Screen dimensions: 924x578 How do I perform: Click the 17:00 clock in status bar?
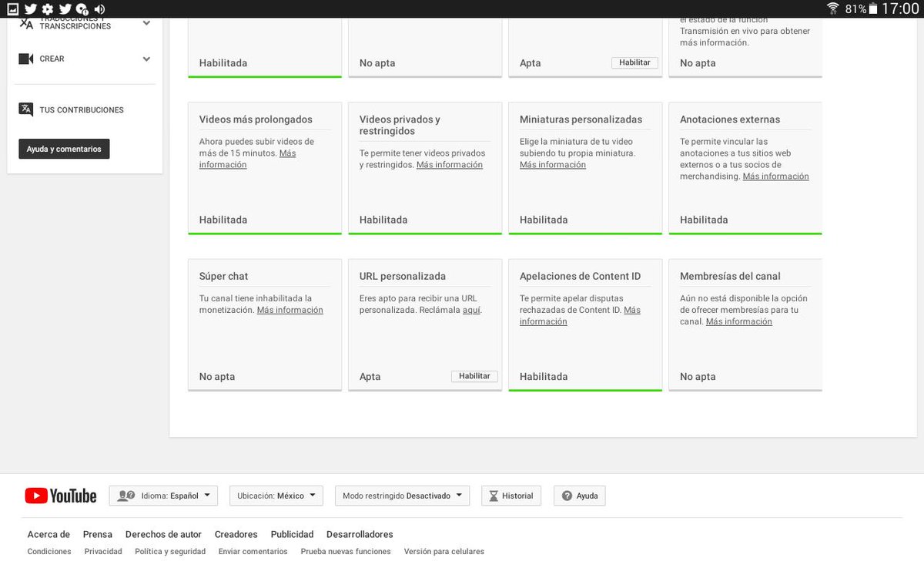900,8
